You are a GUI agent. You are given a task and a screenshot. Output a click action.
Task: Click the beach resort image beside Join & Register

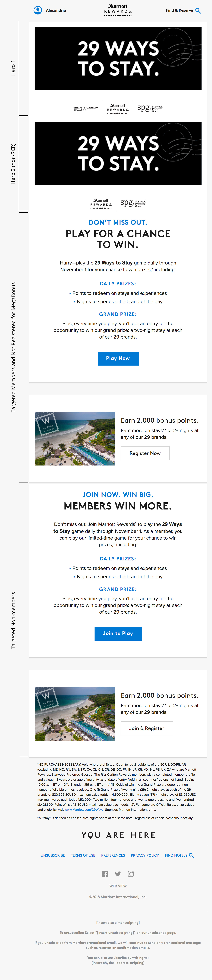point(75,713)
